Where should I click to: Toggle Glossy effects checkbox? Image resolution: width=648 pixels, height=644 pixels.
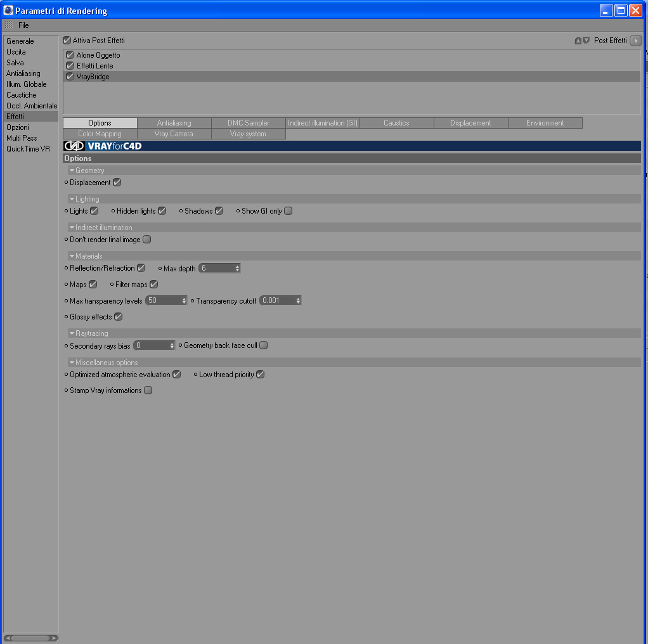pyautogui.click(x=118, y=316)
